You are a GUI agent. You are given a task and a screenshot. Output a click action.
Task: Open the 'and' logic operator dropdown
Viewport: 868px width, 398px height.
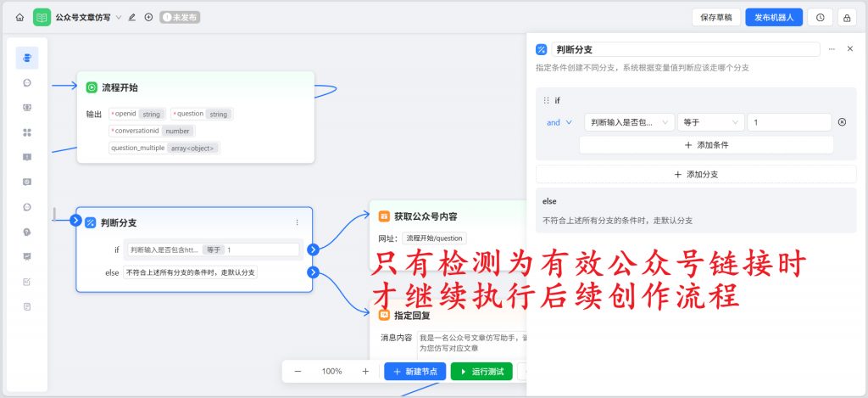(x=559, y=122)
